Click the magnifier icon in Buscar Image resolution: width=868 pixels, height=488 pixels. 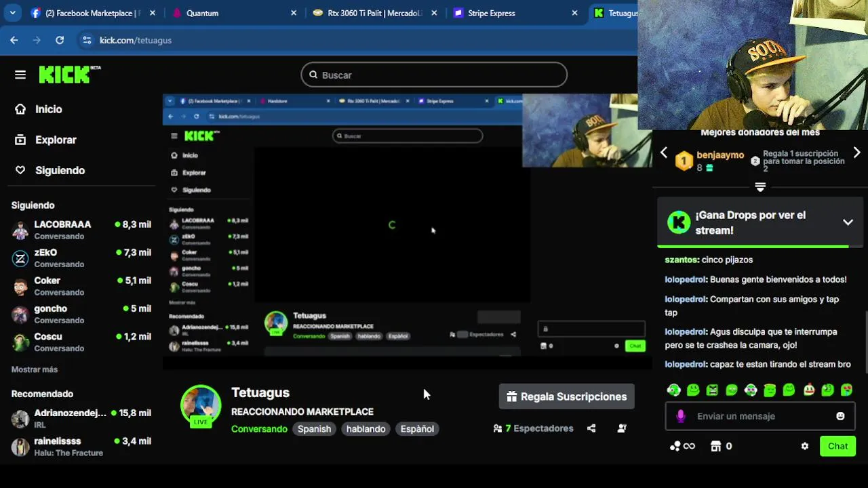tap(313, 75)
